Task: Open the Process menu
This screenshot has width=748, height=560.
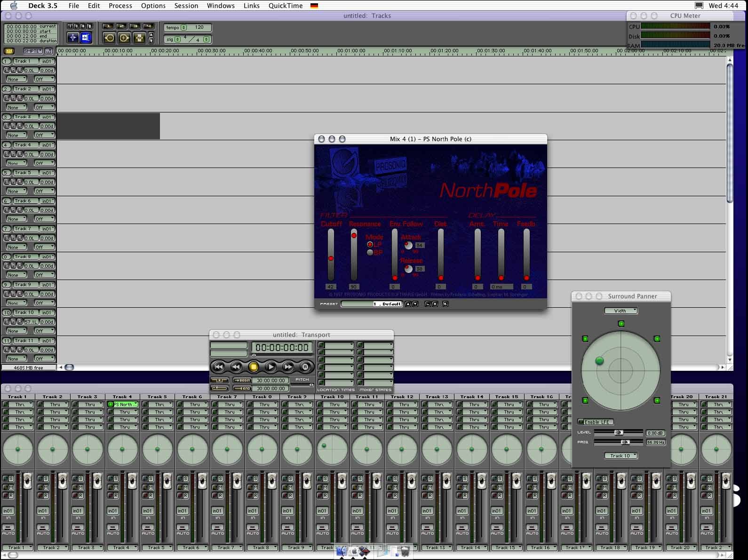Action: click(120, 6)
